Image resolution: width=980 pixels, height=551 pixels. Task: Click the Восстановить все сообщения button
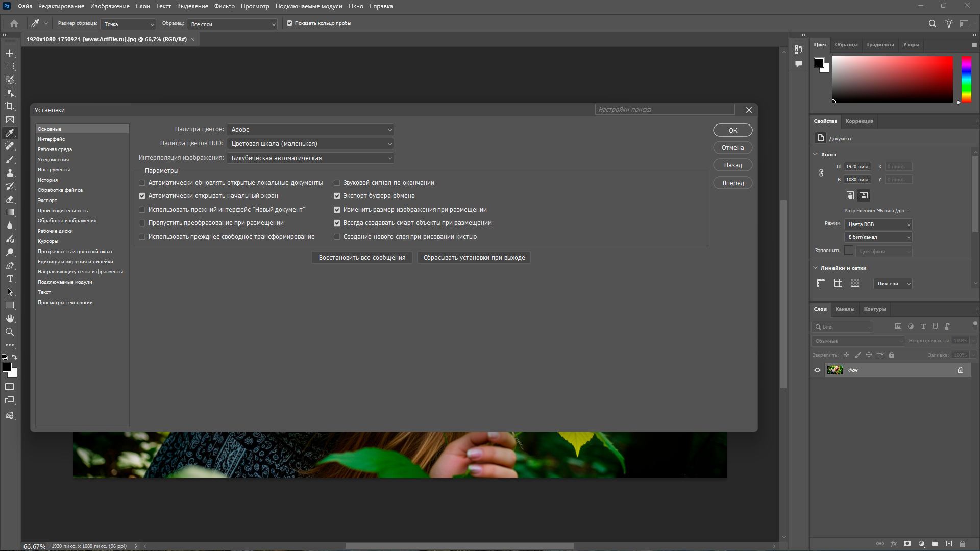click(x=362, y=258)
